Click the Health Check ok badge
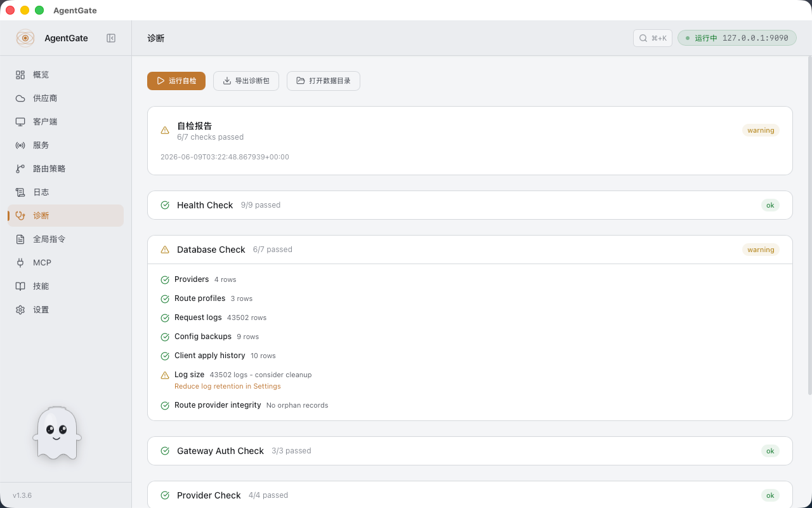Viewport: 812px width, 508px height. tap(770, 205)
